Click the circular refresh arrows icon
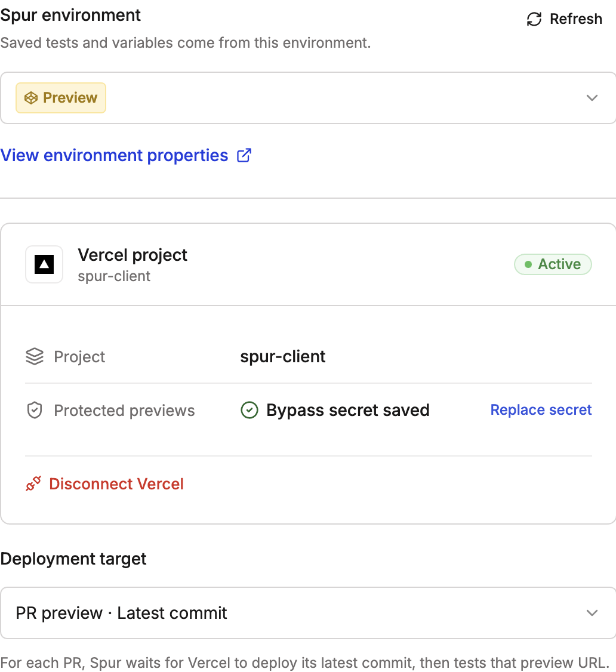616x672 pixels. [x=534, y=19]
